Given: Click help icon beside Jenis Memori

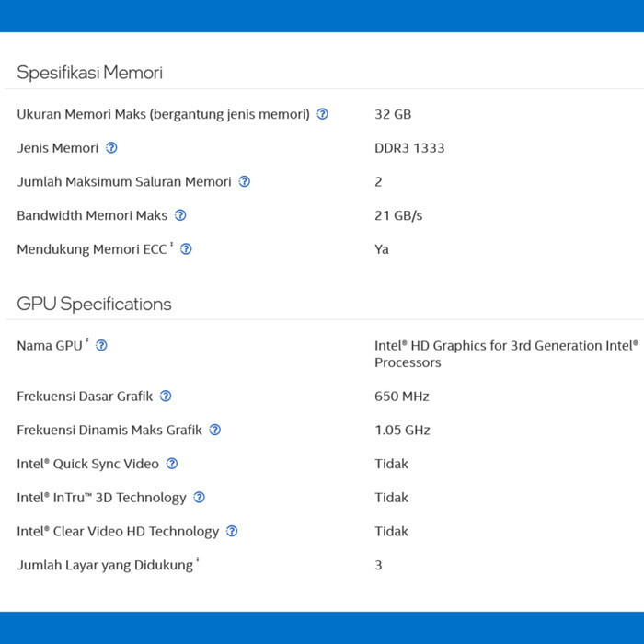Looking at the screenshot, I should 111,147.
